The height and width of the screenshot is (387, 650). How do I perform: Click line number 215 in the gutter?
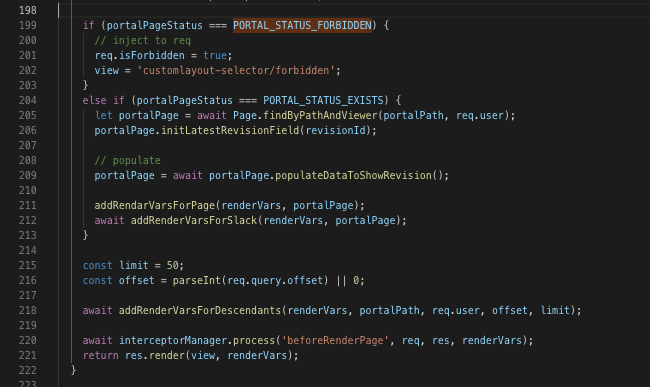27,265
